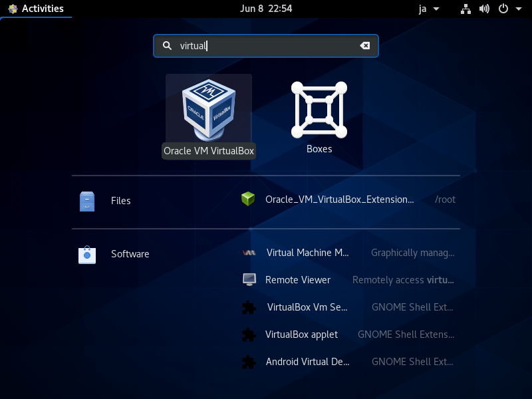Viewport: 532px width, 399px height.
Task: Click the Remote Viewer monitor icon
Action: pyautogui.click(x=249, y=280)
